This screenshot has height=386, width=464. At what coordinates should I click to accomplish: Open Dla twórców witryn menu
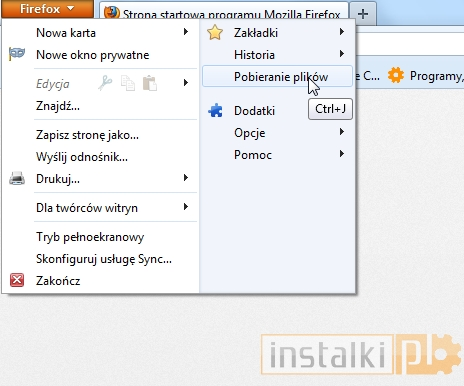[87, 208]
